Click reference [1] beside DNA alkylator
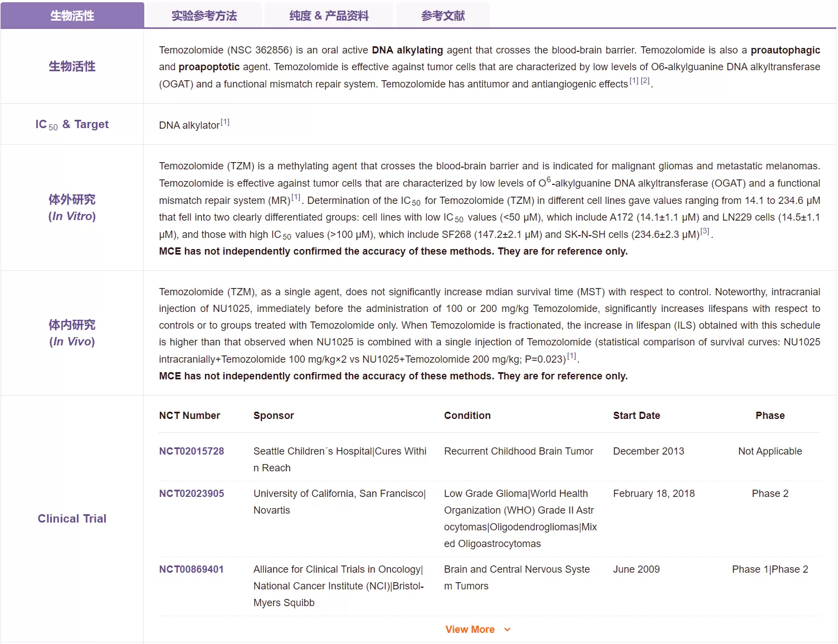 coord(225,123)
